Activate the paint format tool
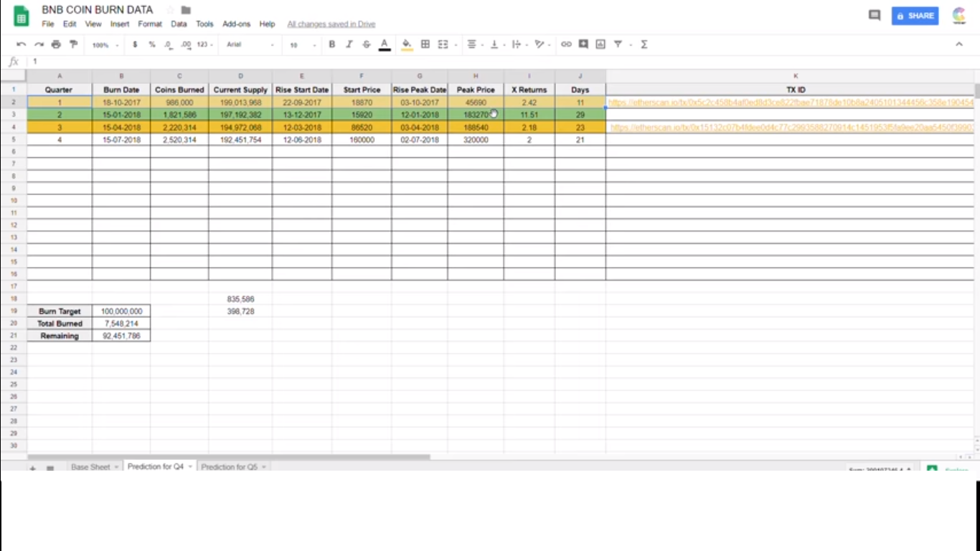Screen dimensions: 980x551 (x=73, y=44)
